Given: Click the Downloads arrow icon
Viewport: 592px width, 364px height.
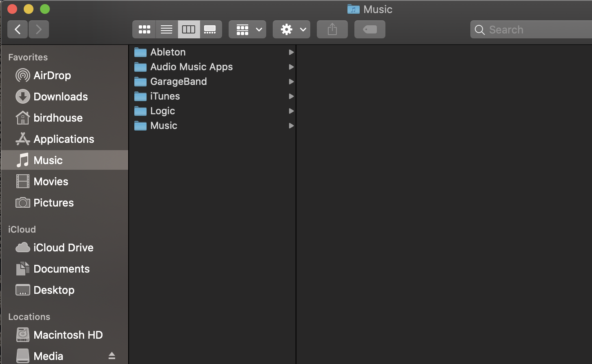Looking at the screenshot, I should tap(22, 97).
